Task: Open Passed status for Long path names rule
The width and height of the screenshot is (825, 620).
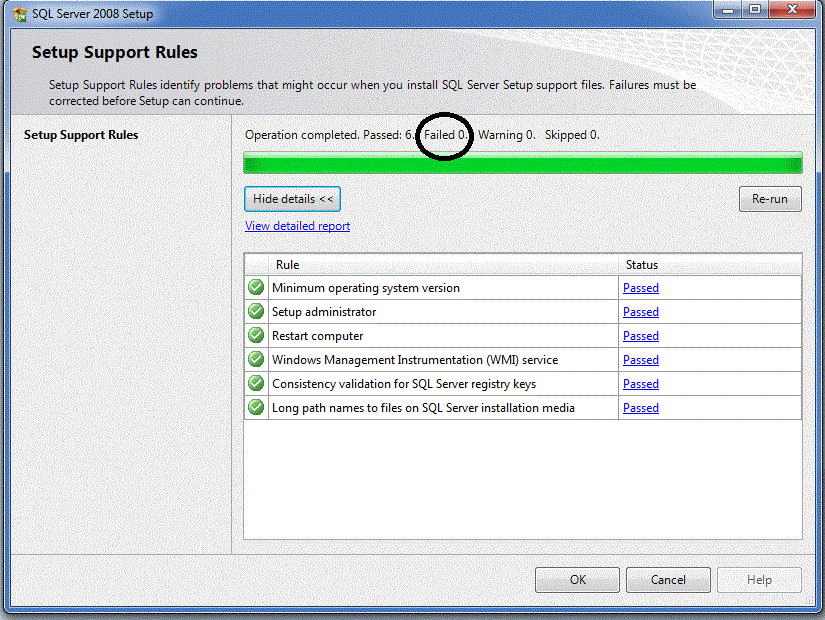Action: (641, 408)
